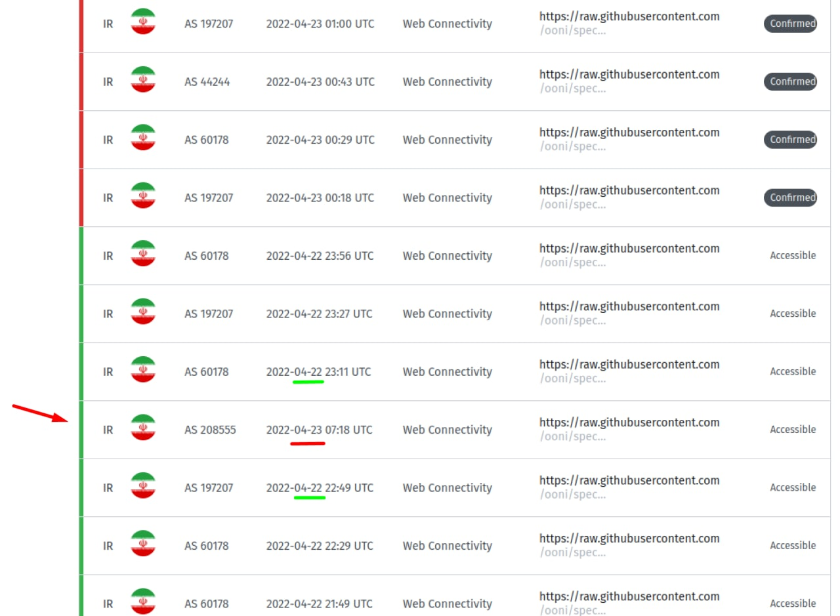This screenshot has width=840, height=616.
Task: Click the Accessible status for AS 208555
Action: coord(793,429)
